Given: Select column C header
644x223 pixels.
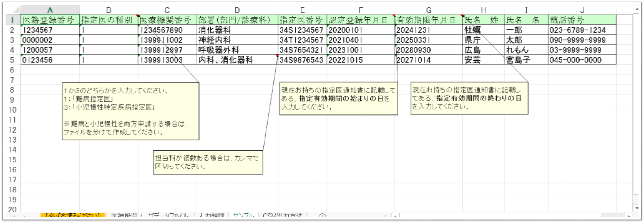Looking at the screenshot, I should (x=167, y=10).
